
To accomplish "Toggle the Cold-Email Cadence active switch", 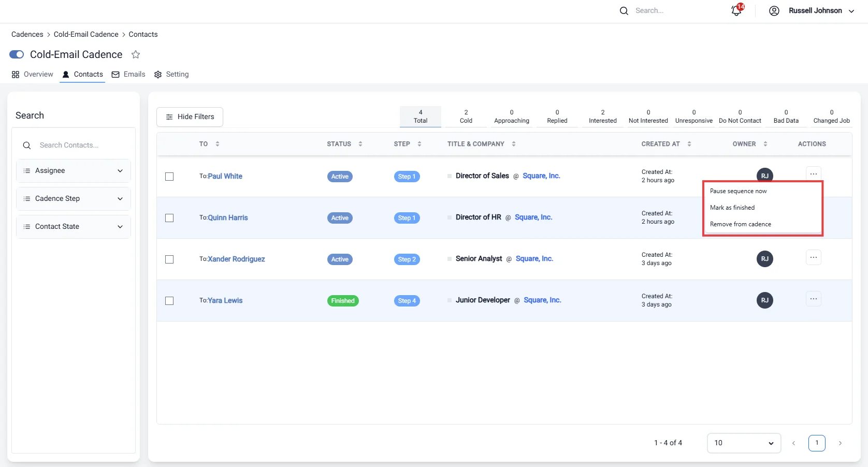I will [x=17, y=54].
